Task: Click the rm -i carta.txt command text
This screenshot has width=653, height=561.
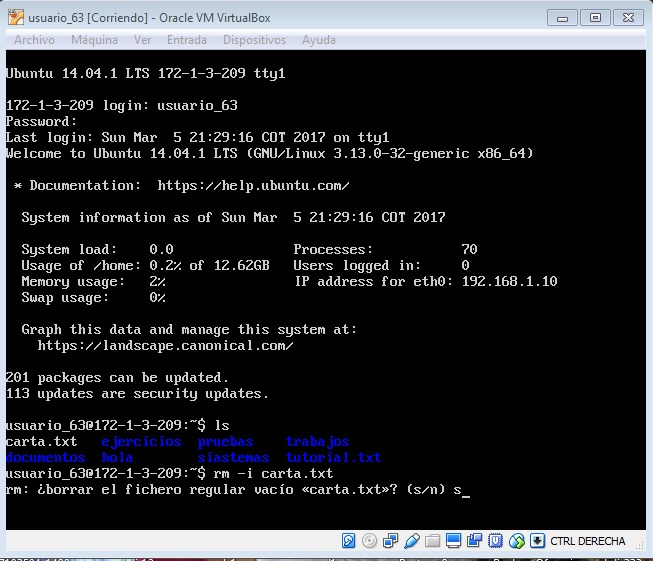Action: click(273, 474)
